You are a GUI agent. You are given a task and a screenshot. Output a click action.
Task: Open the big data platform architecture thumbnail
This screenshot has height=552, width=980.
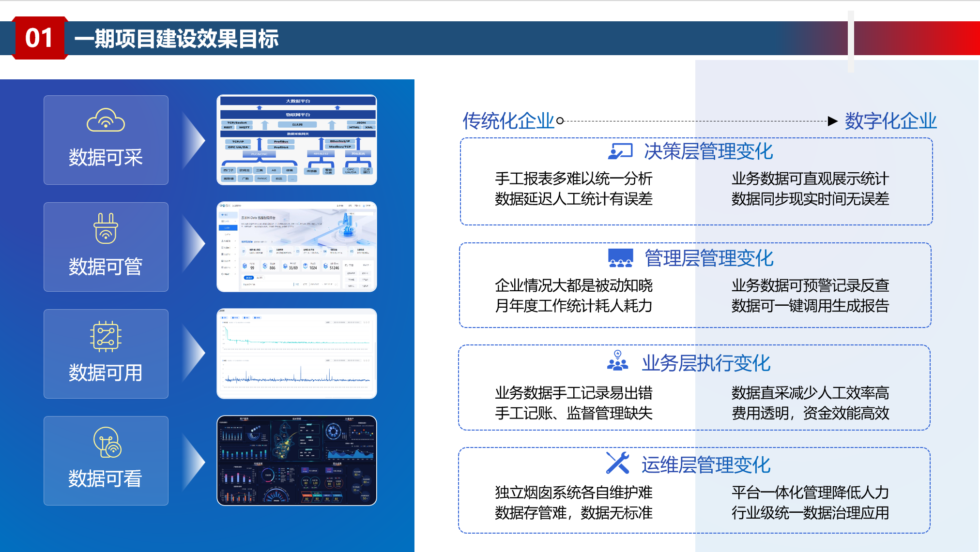coord(296,140)
